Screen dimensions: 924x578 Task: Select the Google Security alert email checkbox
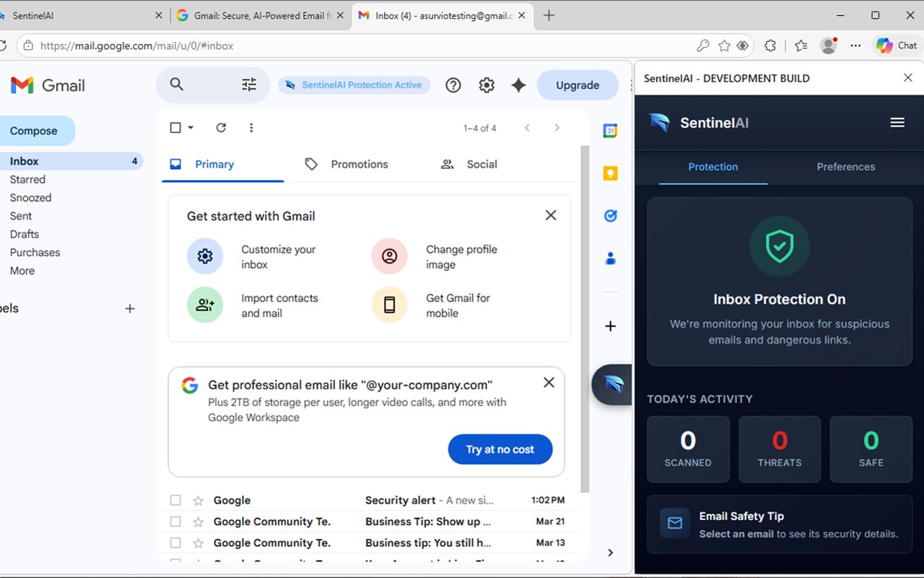tap(175, 500)
